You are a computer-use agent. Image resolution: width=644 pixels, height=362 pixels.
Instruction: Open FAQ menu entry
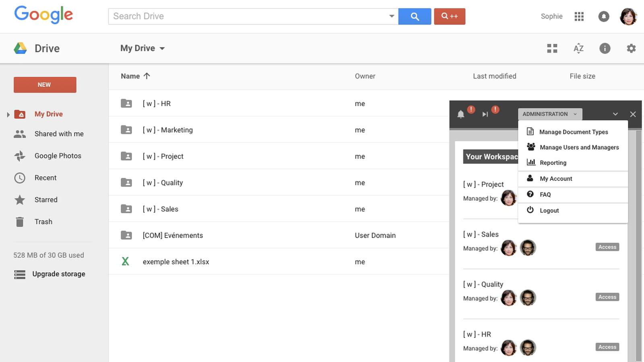click(573, 195)
